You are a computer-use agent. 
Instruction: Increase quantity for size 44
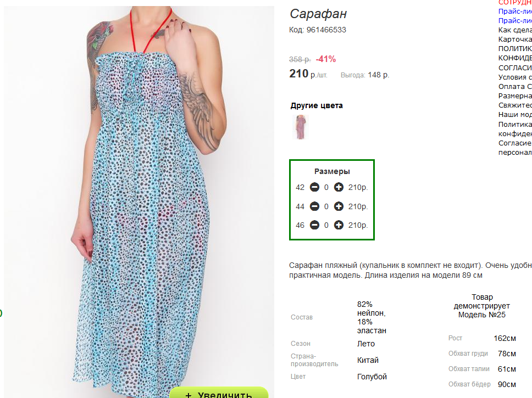click(339, 206)
